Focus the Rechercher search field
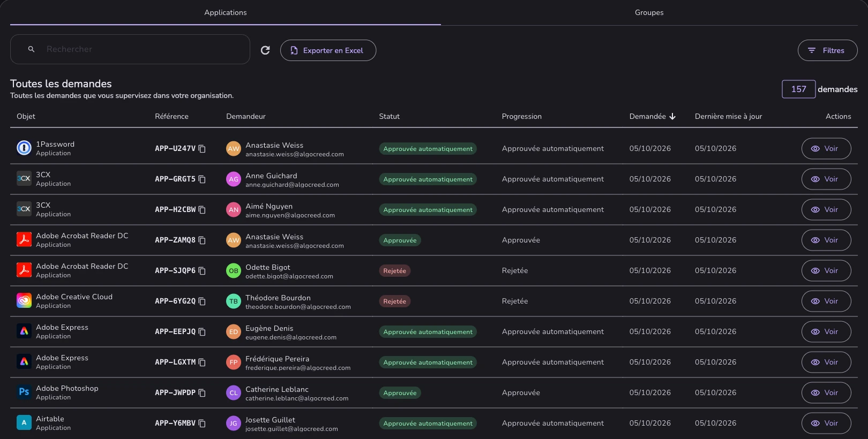Viewport: 868px width, 439px height. pyautogui.click(x=130, y=49)
